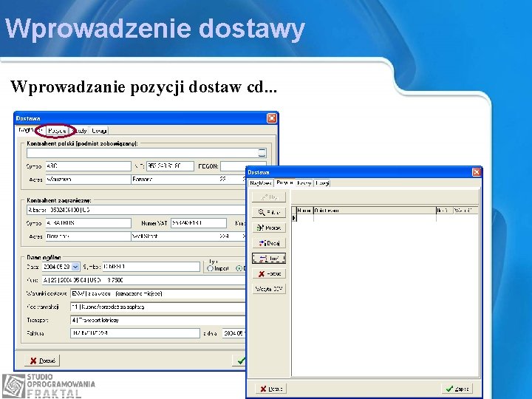The height and width of the screenshot is (399, 532).
Task: Close the front Dostawa window
Action: coord(477,172)
